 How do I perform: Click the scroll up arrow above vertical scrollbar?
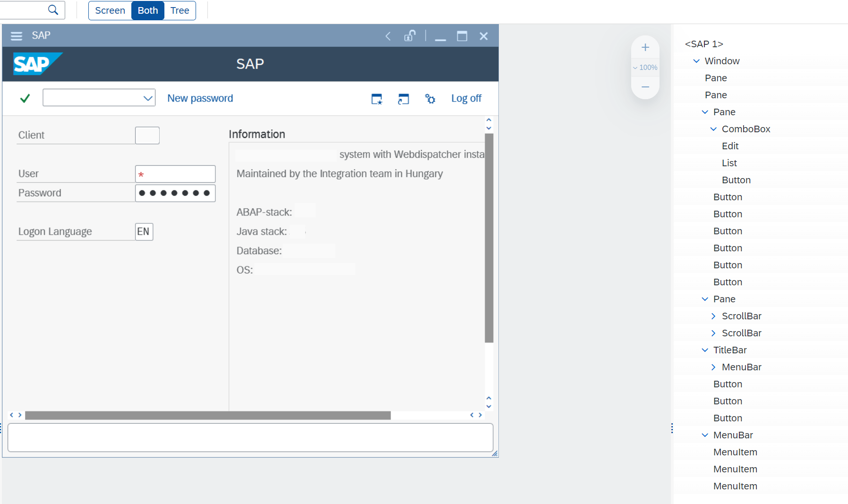coord(489,120)
